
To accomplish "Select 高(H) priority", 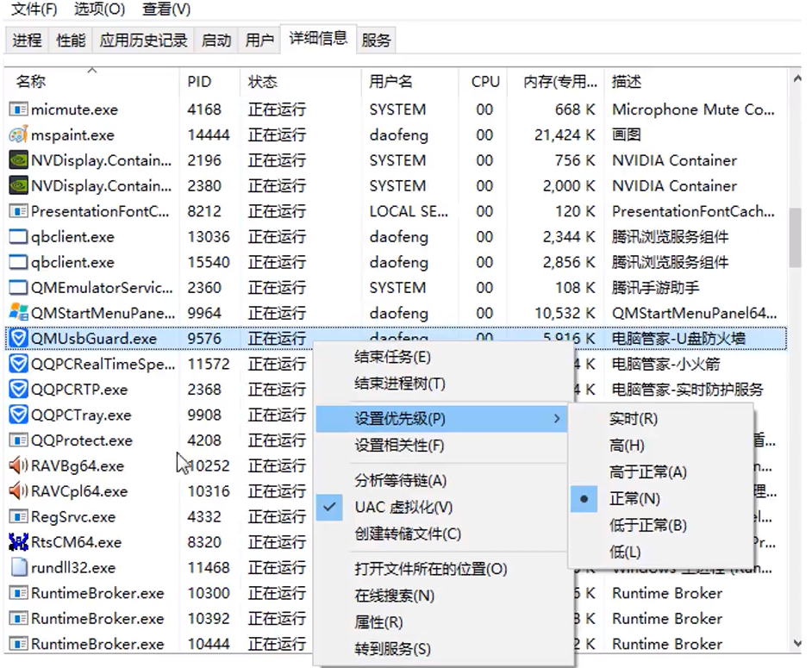I will point(627,446).
